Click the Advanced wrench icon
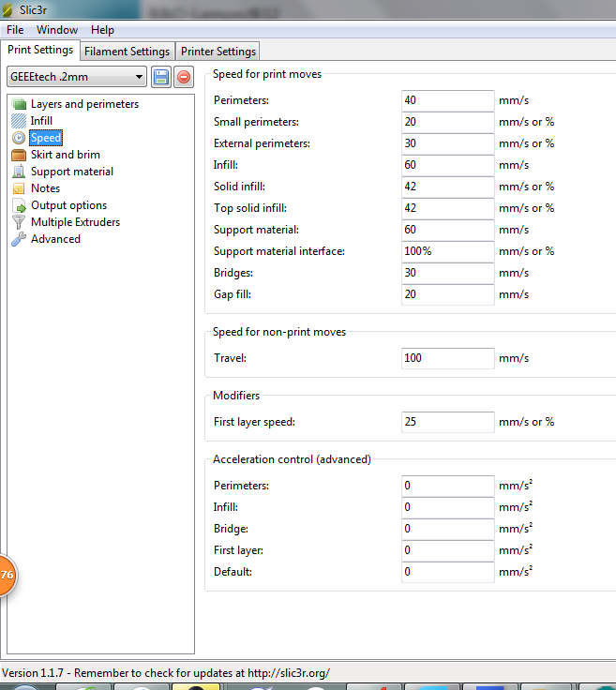 [x=19, y=239]
